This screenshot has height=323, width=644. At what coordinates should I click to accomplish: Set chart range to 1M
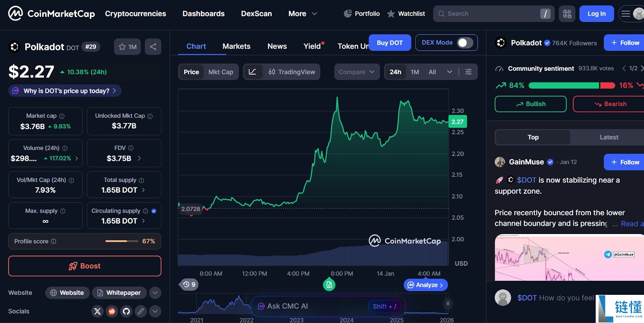click(x=415, y=72)
